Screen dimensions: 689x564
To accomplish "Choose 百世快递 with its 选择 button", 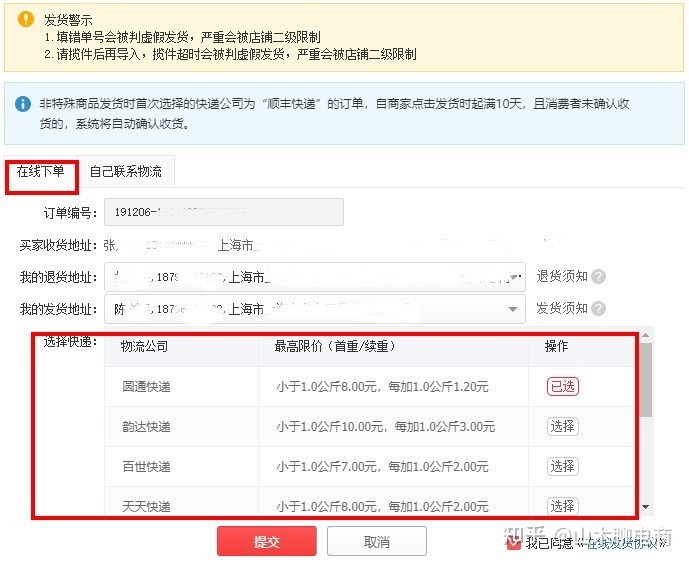I will [562, 466].
